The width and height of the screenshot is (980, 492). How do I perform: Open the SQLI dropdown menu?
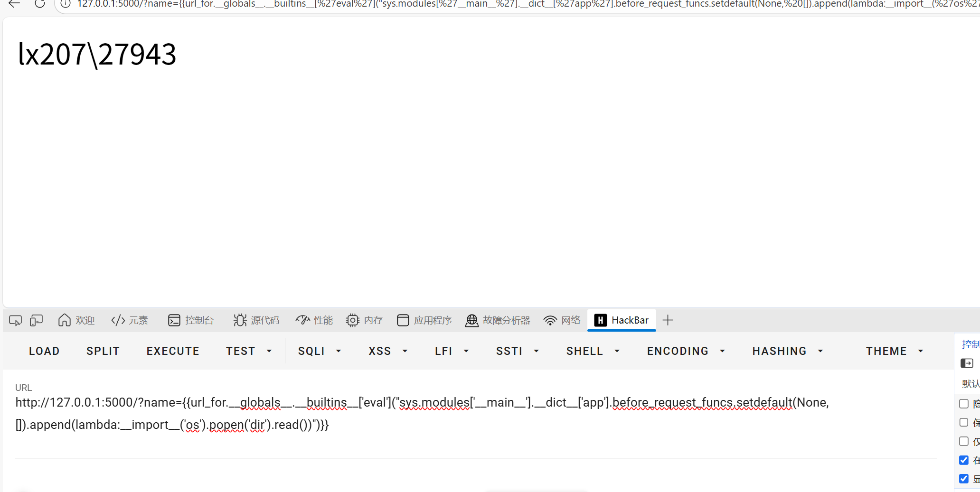pyautogui.click(x=320, y=351)
